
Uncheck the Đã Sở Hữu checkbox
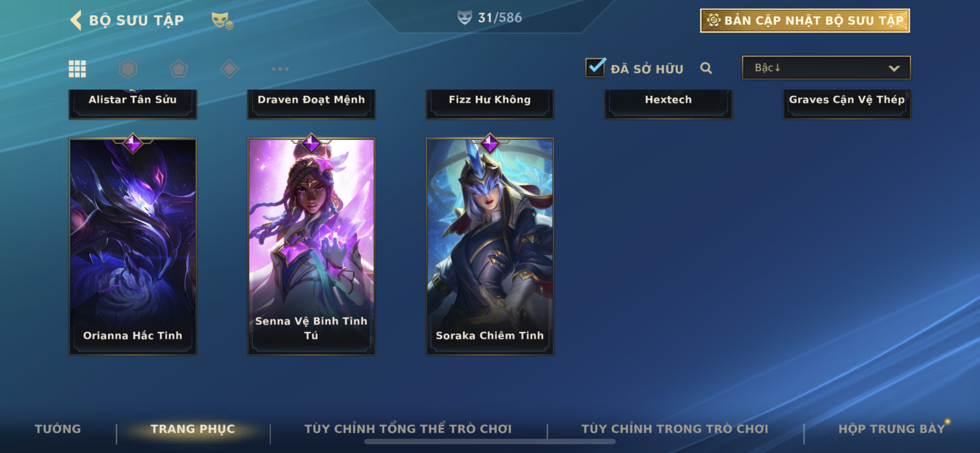(x=595, y=68)
